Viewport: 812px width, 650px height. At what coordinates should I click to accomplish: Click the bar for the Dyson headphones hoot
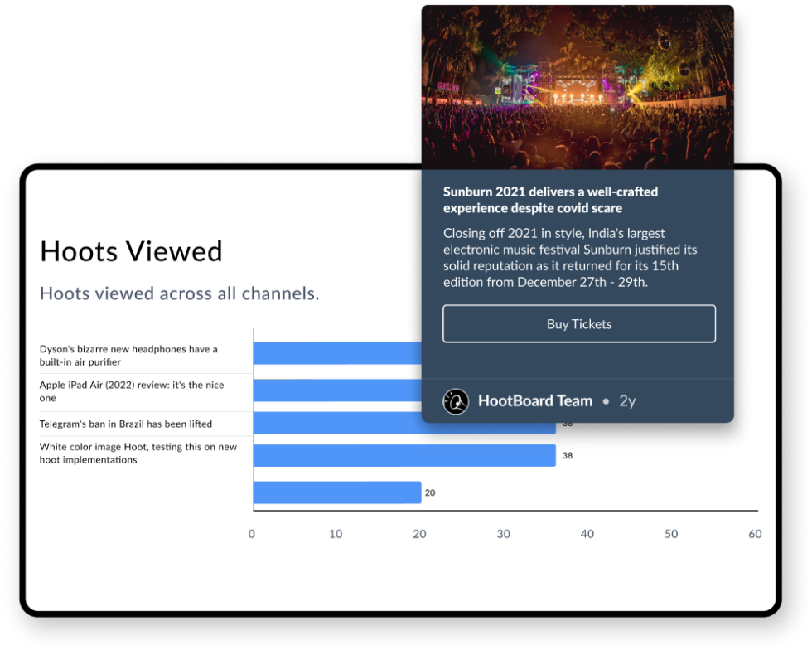tap(336, 353)
